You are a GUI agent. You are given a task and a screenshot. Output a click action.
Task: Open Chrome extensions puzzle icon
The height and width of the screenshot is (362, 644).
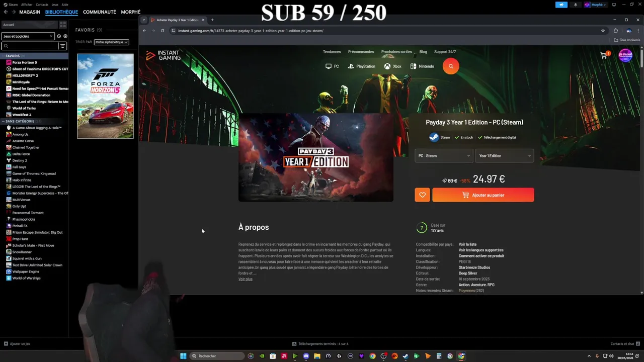pyautogui.click(x=615, y=31)
